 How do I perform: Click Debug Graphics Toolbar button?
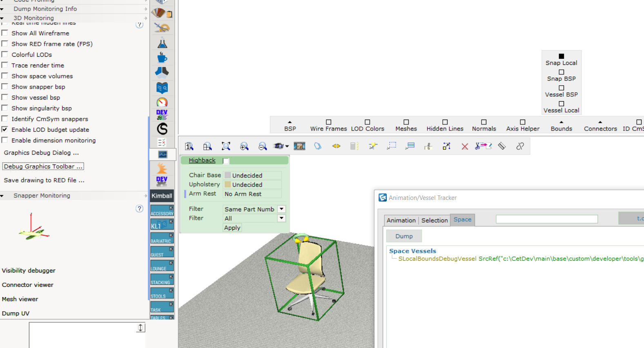(x=43, y=166)
